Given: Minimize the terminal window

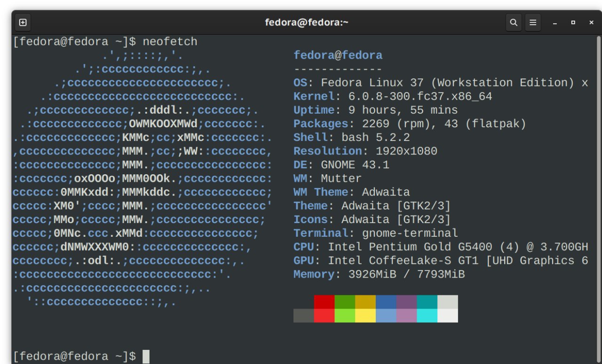Looking at the screenshot, I should click(x=555, y=23).
